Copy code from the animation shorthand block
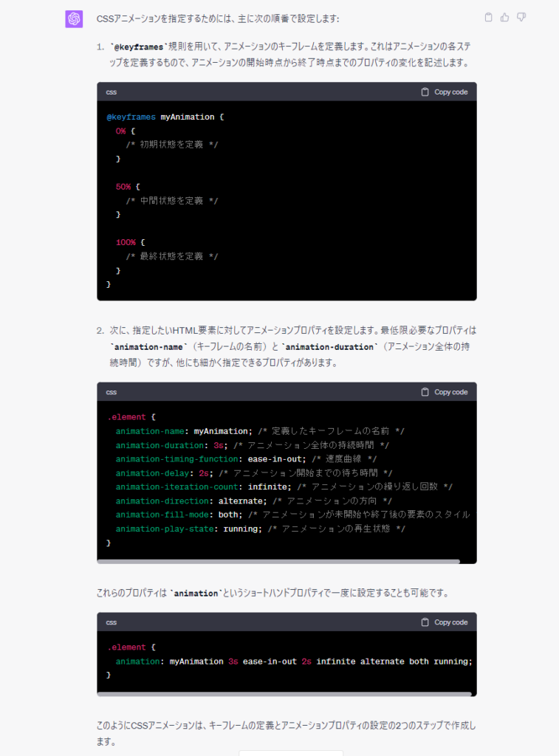The height and width of the screenshot is (756, 559). pos(444,622)
